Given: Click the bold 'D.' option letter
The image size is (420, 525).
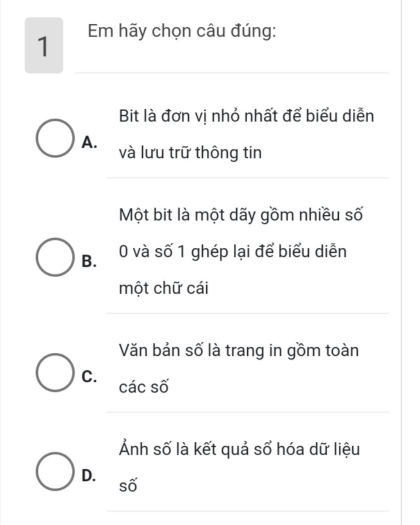Looking at the screenshot, I should [x=89, y=475].
